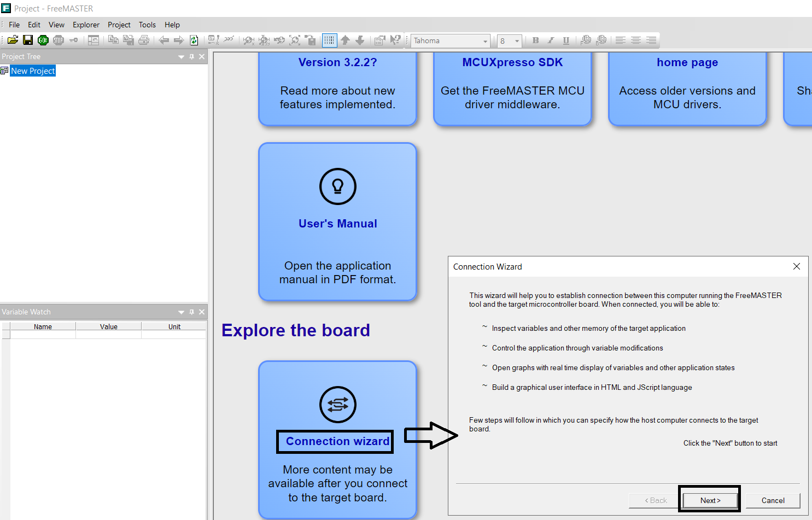Viewport: 812px width, 520px height.
Task: Pin the Variable Watch panel
Action: 191,312
